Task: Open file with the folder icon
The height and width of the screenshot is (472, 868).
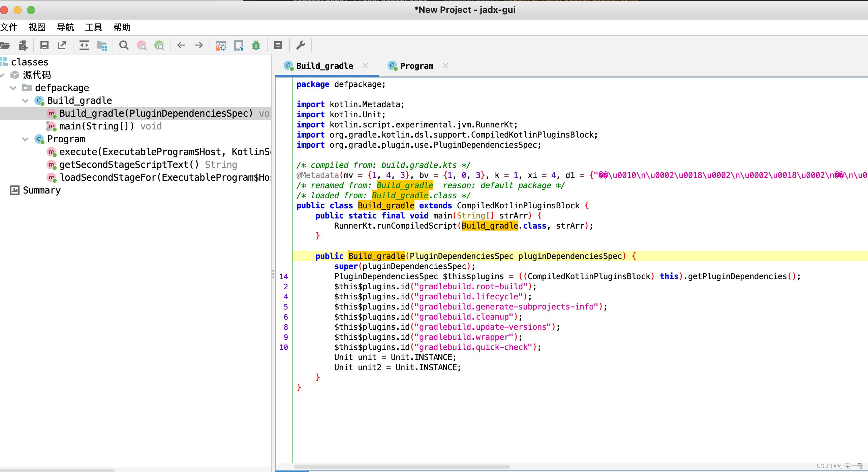Action: point(5,45)
